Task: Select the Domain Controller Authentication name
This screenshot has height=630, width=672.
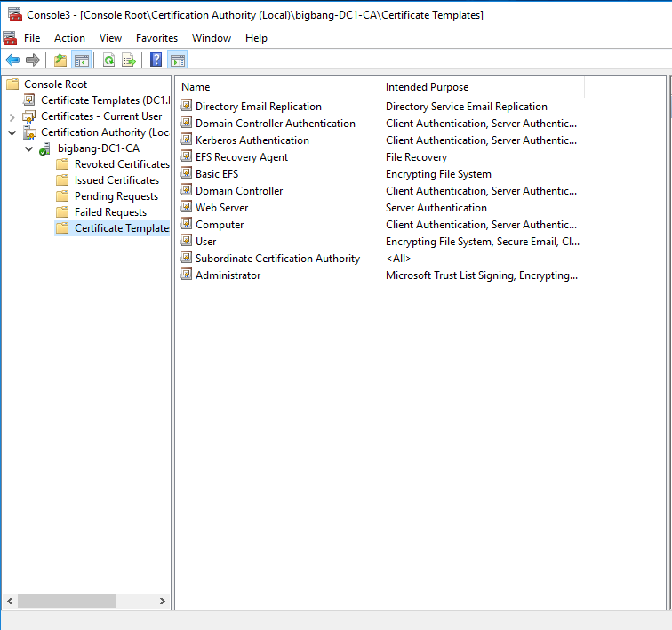Action: [x=276, y=124]
